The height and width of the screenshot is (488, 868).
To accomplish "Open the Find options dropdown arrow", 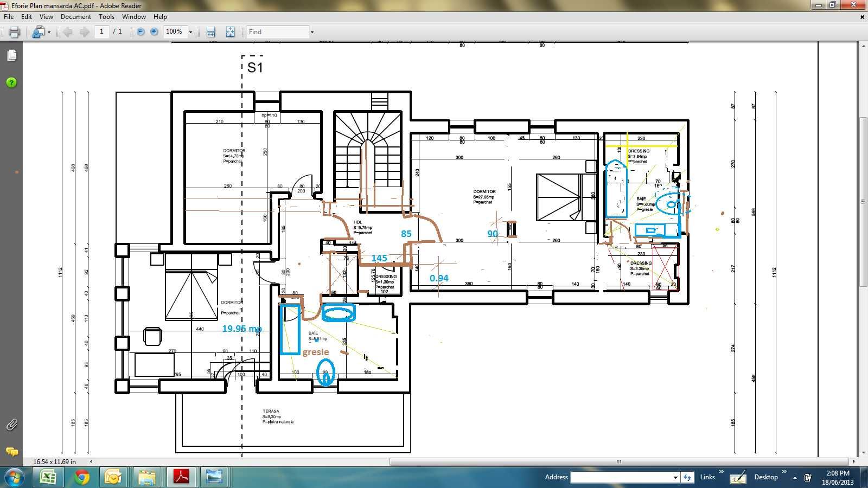I will click(312, 32).
